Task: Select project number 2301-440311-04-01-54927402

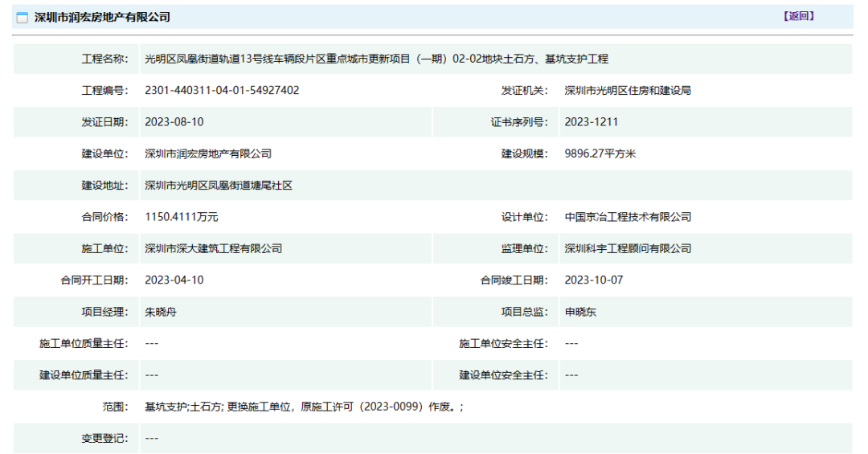Action: (222, 90)
